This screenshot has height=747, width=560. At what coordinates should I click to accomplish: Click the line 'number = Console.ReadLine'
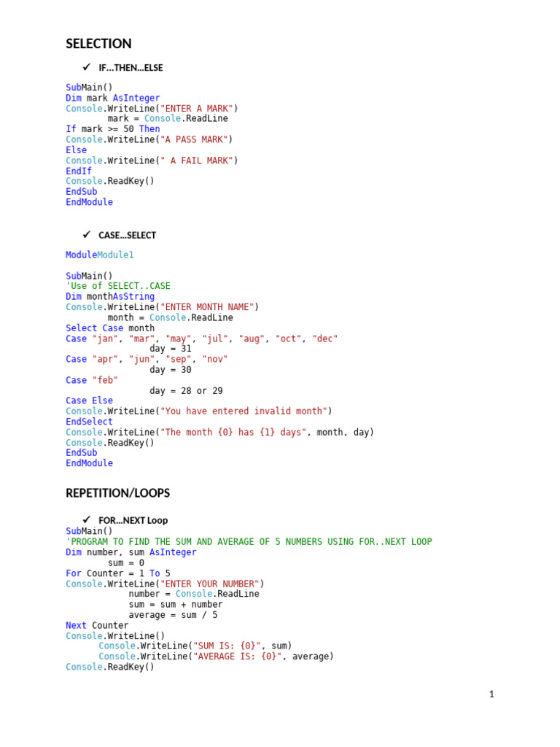(x=194, y=594)
